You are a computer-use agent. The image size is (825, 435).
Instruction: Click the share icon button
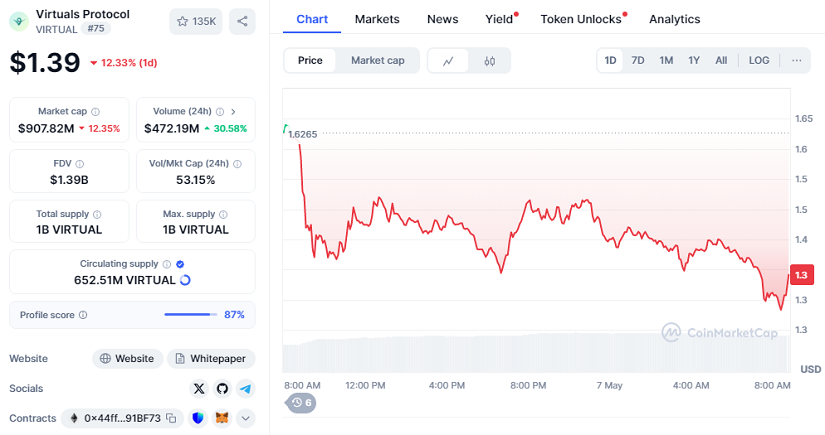pos(242,21)
